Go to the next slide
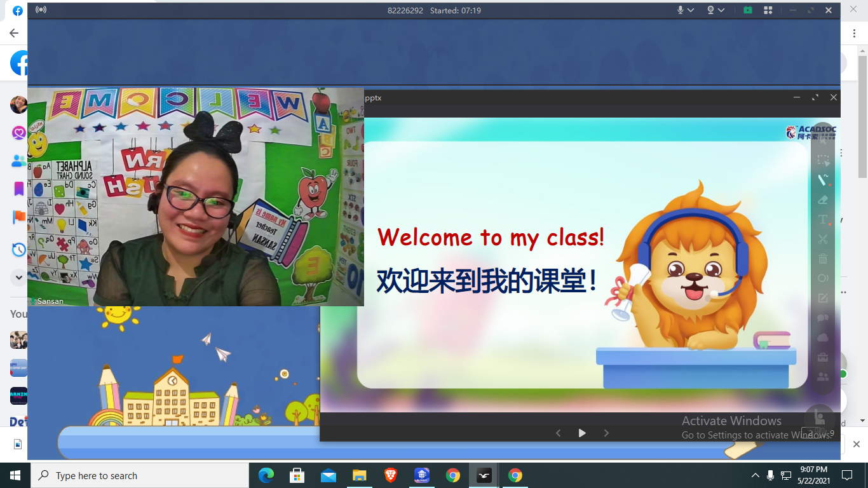The height and width of the screenshot is (488, 868). coord(606,433)
